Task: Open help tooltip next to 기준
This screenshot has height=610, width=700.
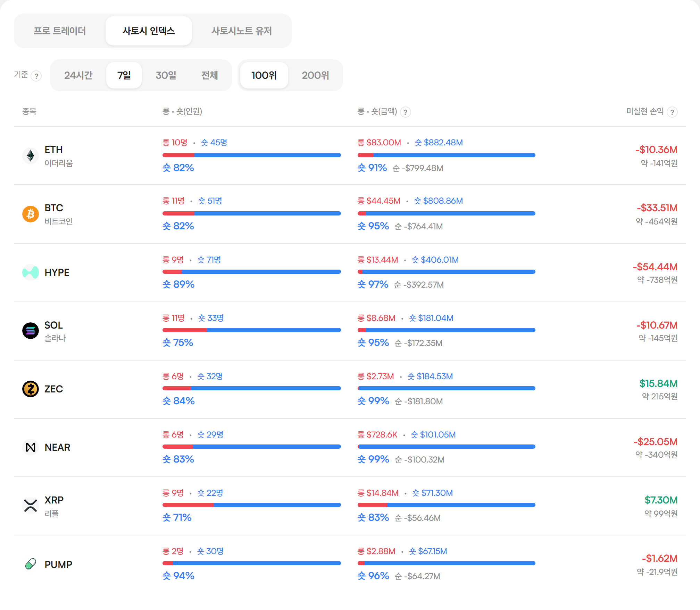Action: 36,76
